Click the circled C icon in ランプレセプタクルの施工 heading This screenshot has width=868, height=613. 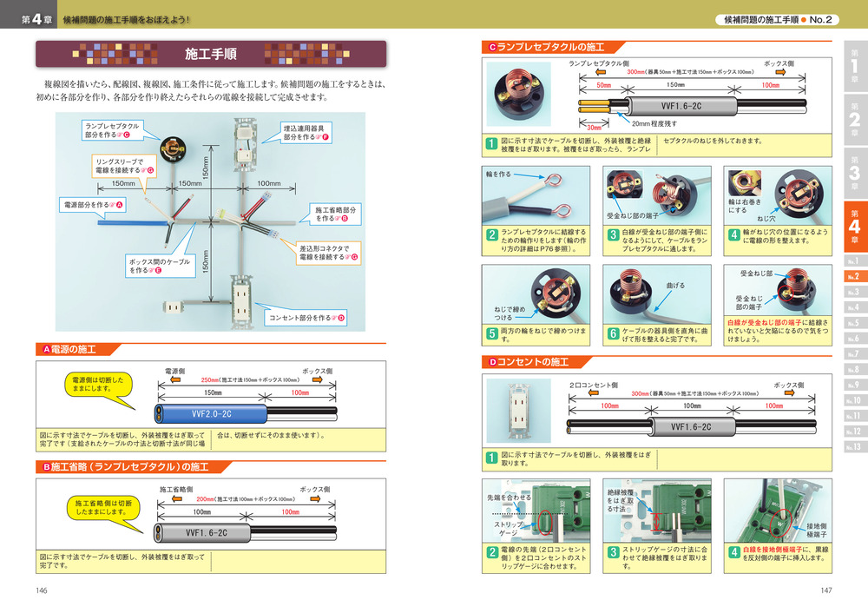point(492,47)
